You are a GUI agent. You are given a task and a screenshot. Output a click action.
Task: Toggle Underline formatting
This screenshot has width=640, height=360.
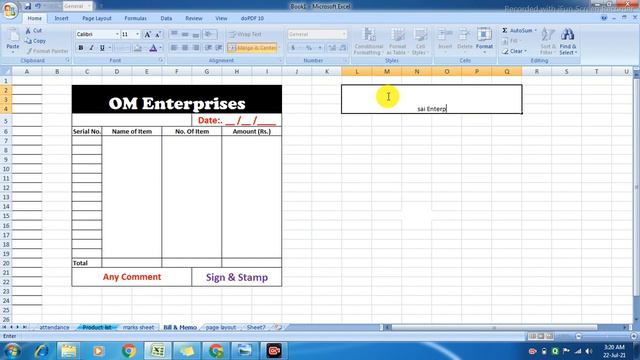[x=102, y=48]
